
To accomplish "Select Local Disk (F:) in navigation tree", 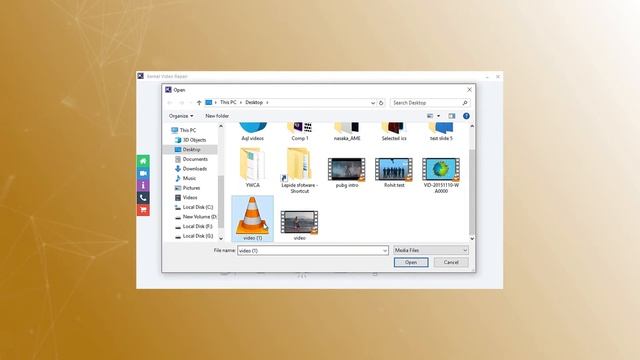I will tap(197, 226).
